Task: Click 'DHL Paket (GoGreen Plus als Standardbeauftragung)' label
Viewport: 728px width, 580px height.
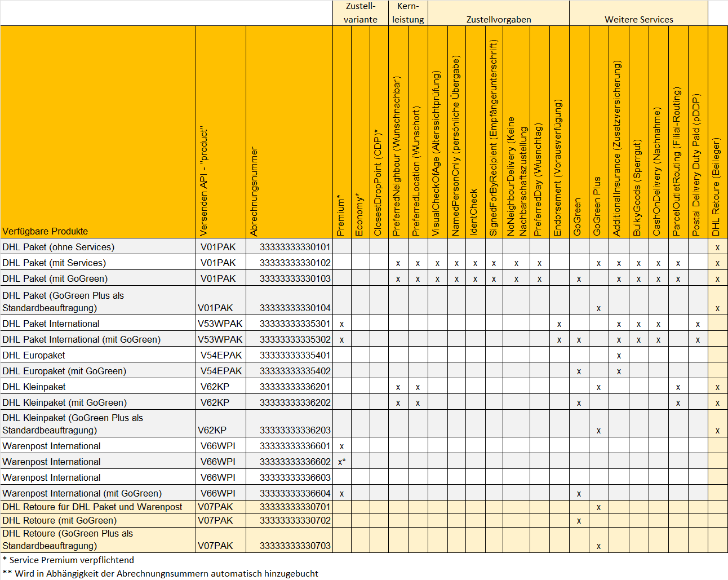Action: (63, 302)
